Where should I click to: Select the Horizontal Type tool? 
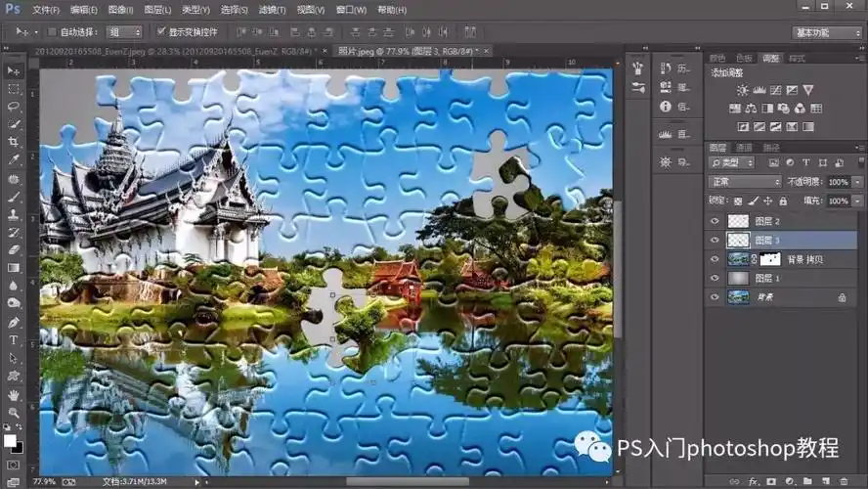[x=14, y=339]
